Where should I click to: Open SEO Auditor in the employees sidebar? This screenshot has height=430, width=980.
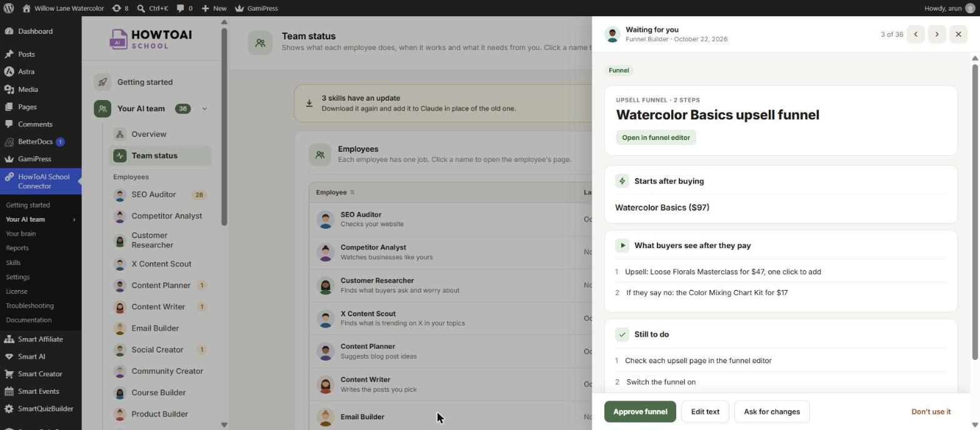click(154, 195)
